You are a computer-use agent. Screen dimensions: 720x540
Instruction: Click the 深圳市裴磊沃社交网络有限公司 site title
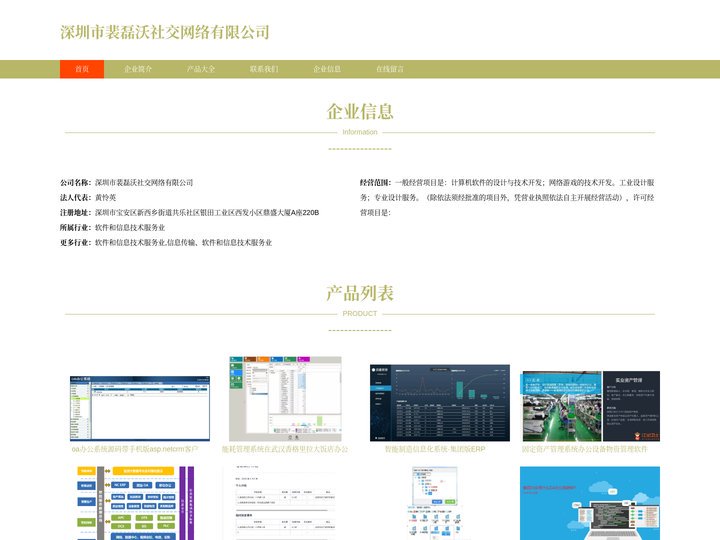164,32
